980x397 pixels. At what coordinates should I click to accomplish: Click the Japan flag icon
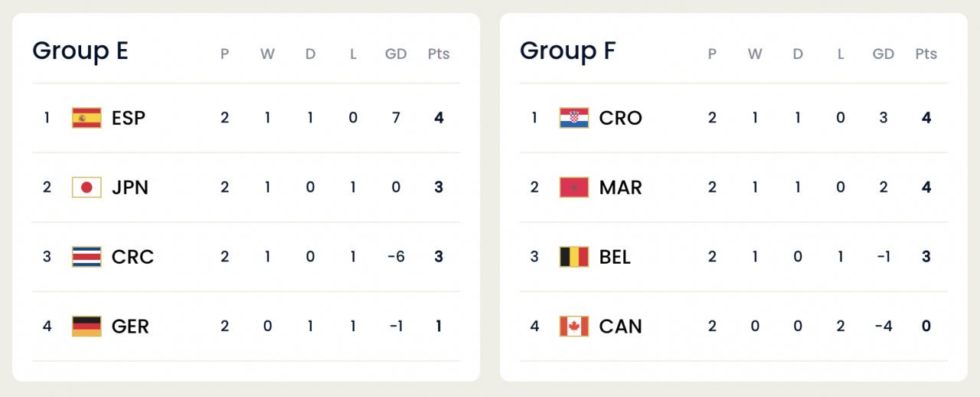pyautogui.click(x=87, y=188)
